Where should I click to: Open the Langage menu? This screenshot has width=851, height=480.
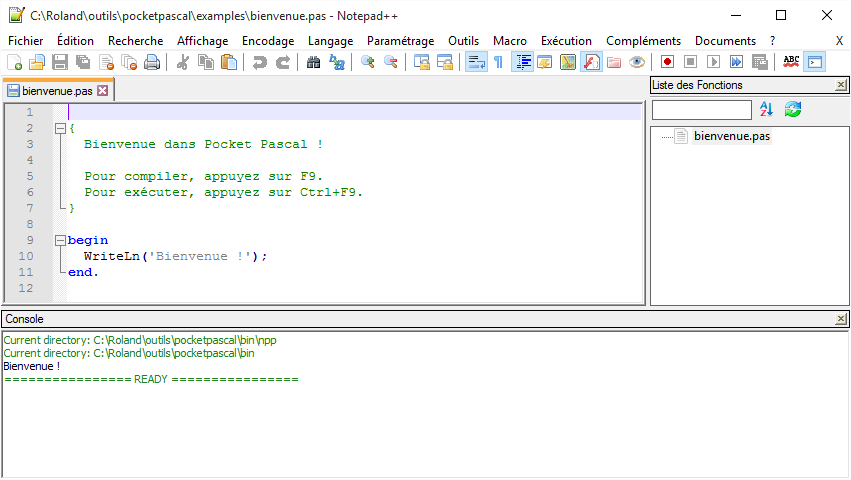click(x=330, y=41)
